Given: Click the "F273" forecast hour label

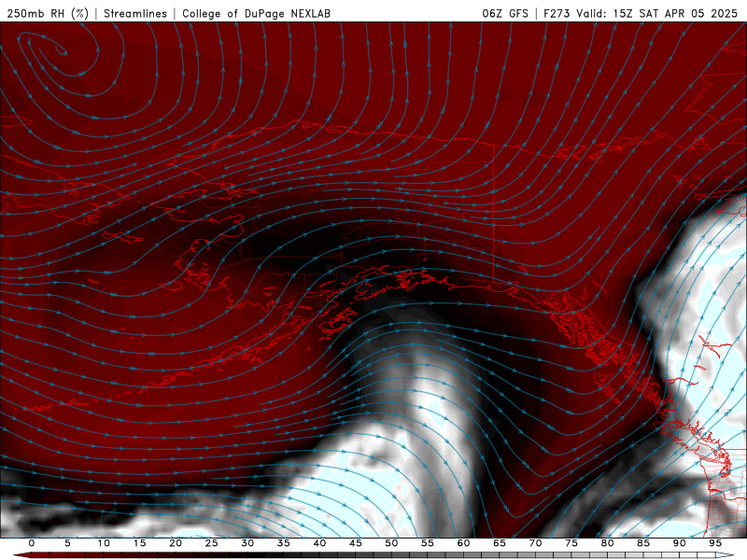Looking at the screenshot, I should (557, 13).
